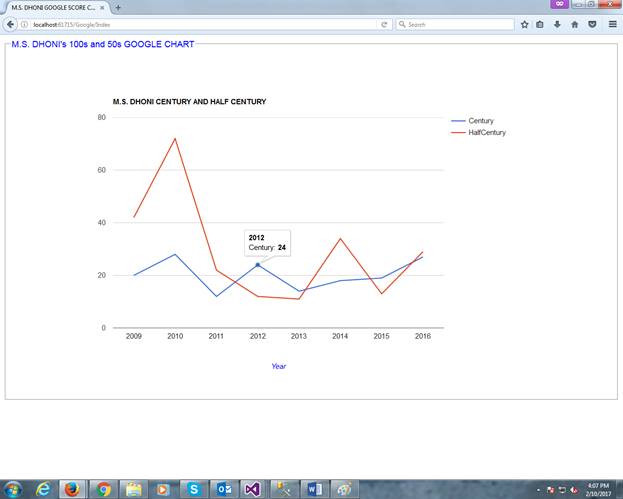Click the localhost address bar
Screen dimensions: 623x499
[x=203, y=25]
